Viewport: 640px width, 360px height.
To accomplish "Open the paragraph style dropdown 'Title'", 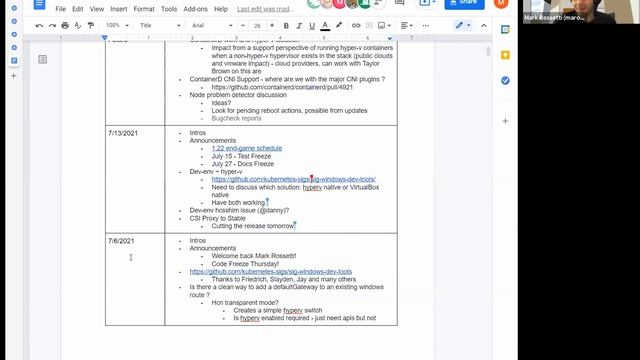I will click(x=160, y=25).
